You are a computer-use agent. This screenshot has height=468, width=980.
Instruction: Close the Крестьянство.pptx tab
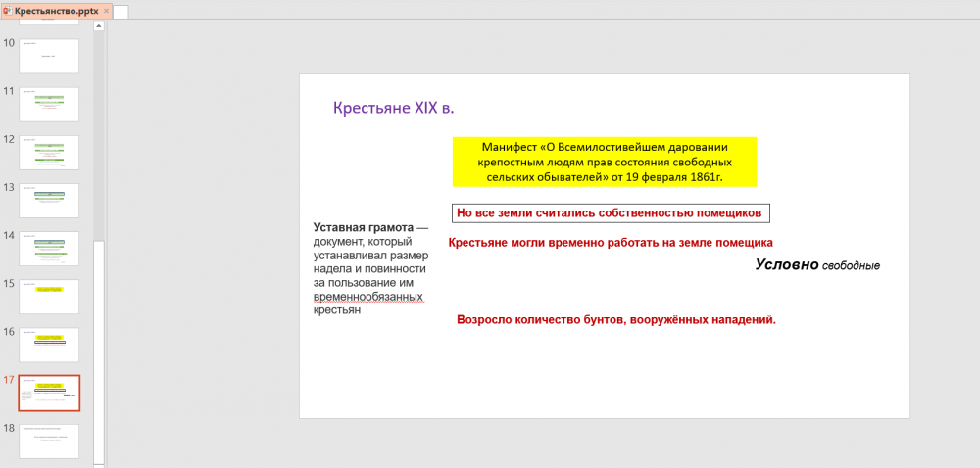coord(106,11)
